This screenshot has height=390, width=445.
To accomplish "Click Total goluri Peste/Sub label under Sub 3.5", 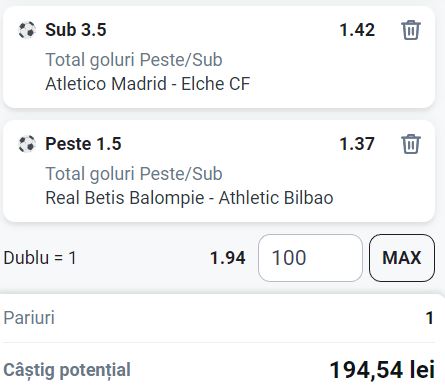I will (x=134, y=60).
